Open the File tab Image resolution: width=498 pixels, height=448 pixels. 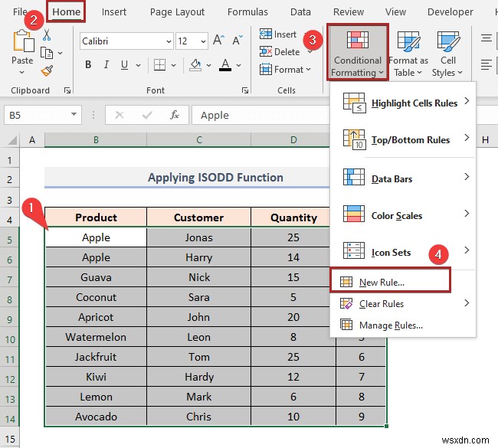20,12
